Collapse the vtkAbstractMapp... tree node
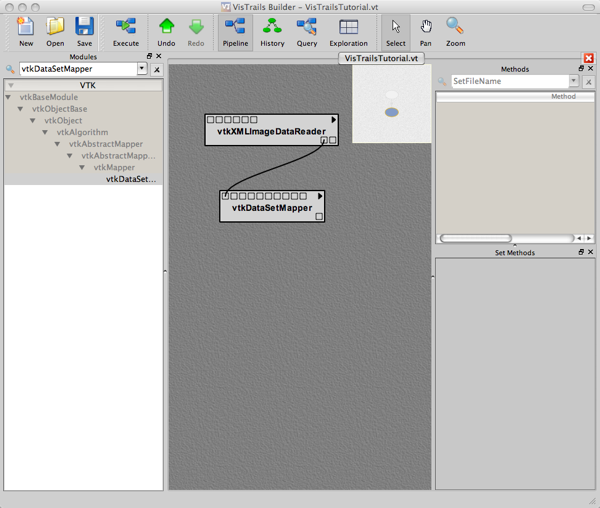Viewport: 600px width, 508px height. coord(69,156)
